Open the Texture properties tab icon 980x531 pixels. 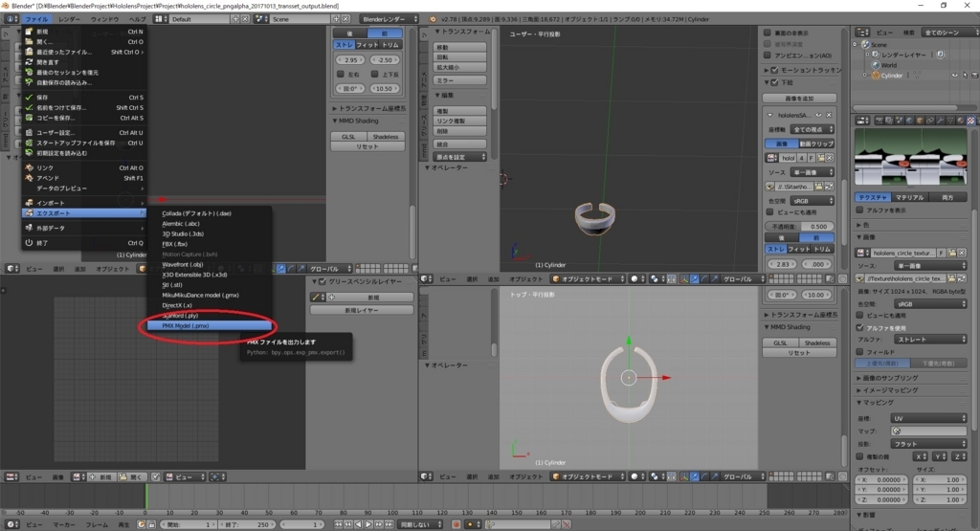(970, 121)
